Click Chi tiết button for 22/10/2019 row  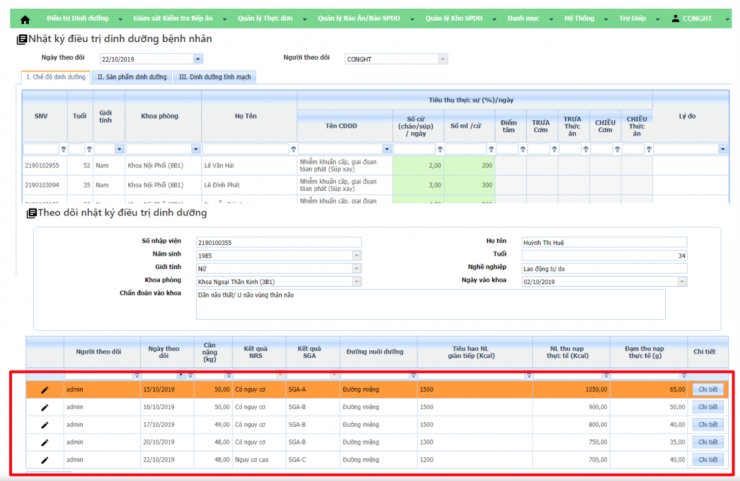(708, 459)
